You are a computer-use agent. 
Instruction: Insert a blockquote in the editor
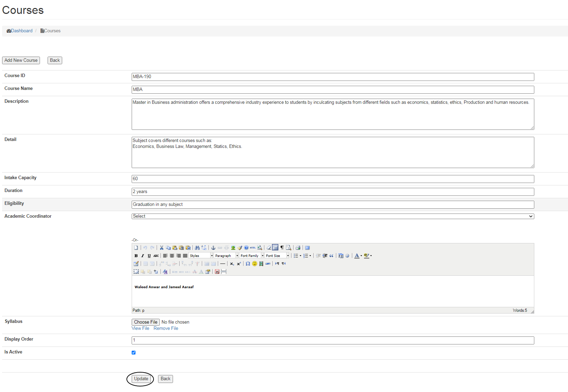(331, 256)
